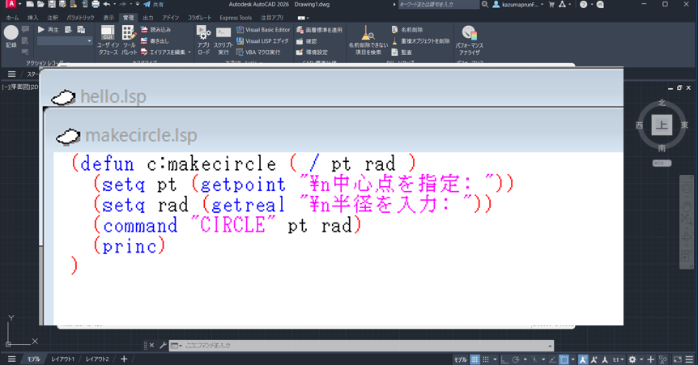Toggle polar tracking in status bar
Screen dimensions: 698x365
pyautogui.click(x=516, y=359)
